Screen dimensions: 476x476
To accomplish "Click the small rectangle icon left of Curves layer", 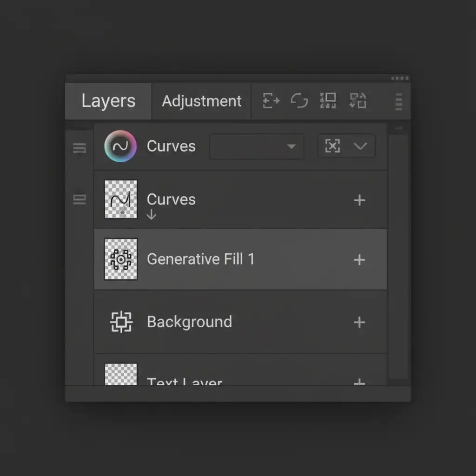I will (x=79, y=200).
